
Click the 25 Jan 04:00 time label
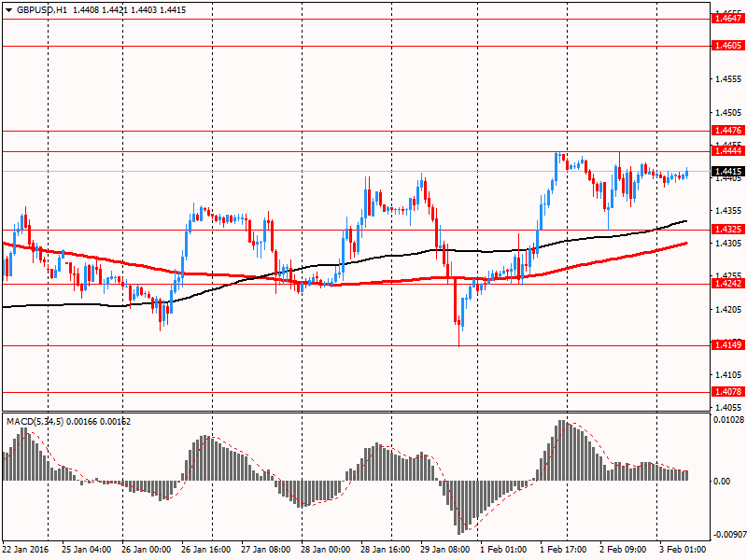click(86, 549)
